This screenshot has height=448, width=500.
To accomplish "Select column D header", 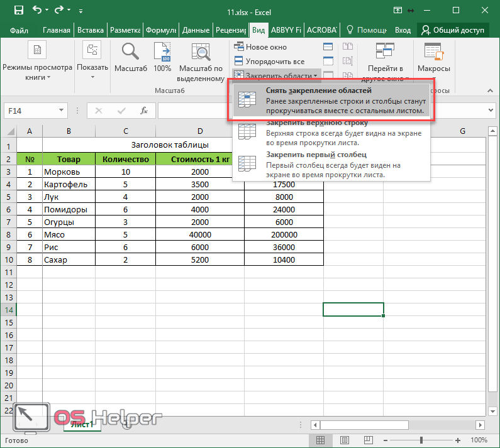I will 200,131.
